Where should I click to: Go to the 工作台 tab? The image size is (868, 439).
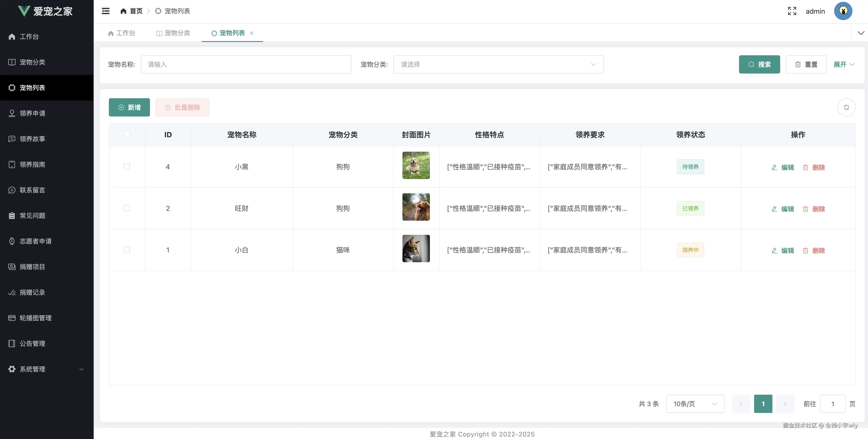click(122, 33)
